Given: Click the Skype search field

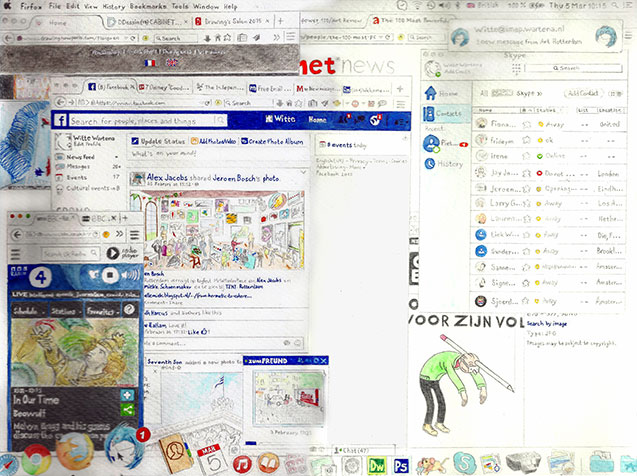Looking at the screenshot, I should point(573,68).
